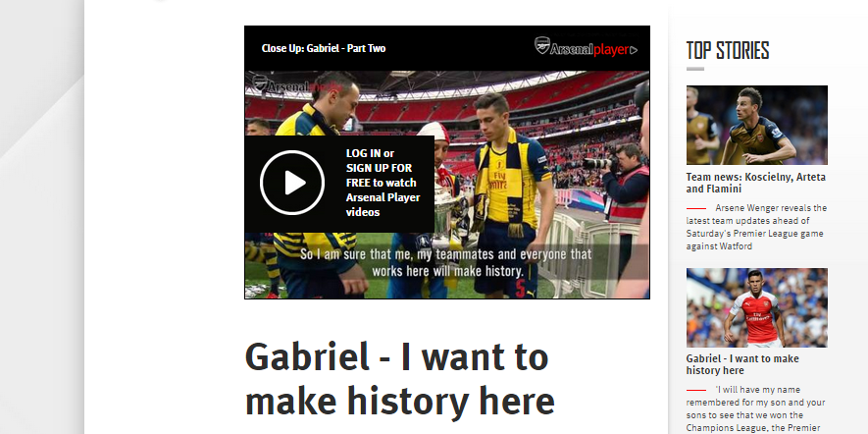This screenshot has width=868, height=434.
Task: Click the main article headline about Gabriel
Action: [x=399, y=379]
